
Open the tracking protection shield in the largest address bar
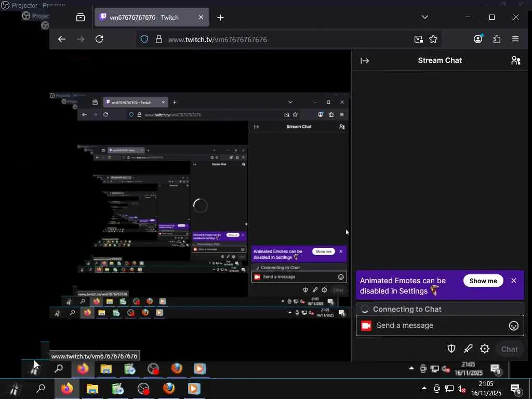(x=144, y=39)
